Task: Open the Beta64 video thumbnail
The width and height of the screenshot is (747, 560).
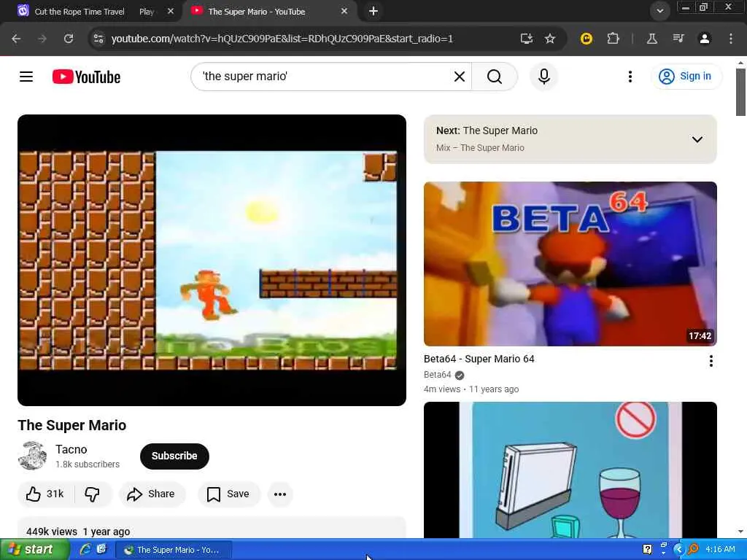Action: pyautogui.click(x=570, y=264)
